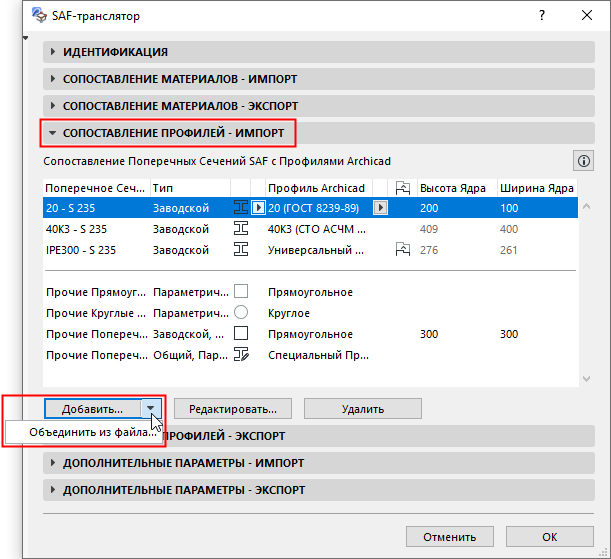This screenshot has height=559, width=611.
Task: Click the small panel menu arrow at top left
Action: 25,38
